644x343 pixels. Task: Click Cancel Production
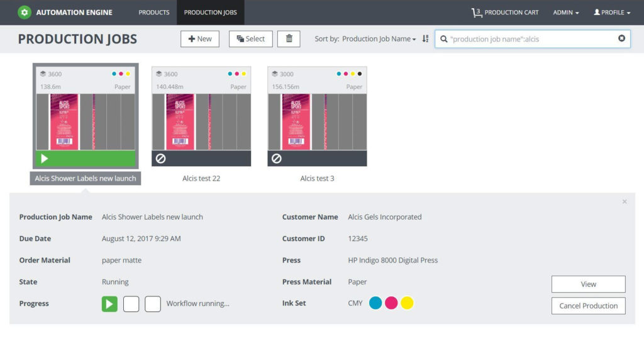click(588, 306)
